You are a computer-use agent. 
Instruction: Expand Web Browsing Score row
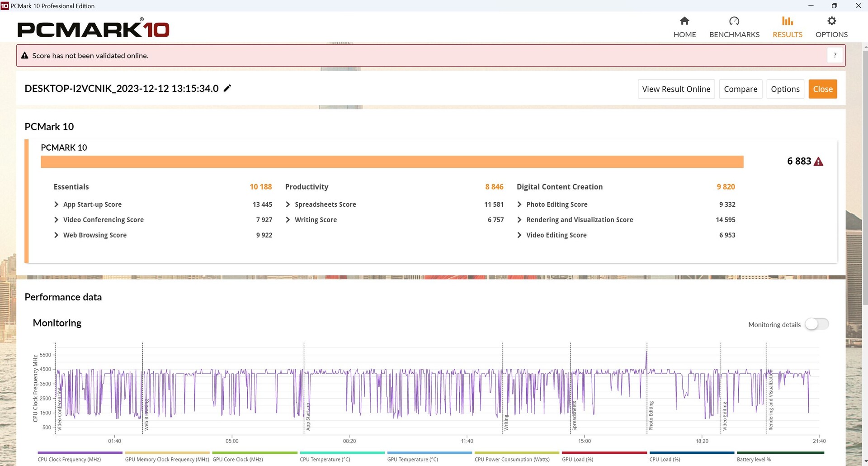[163, 235]
